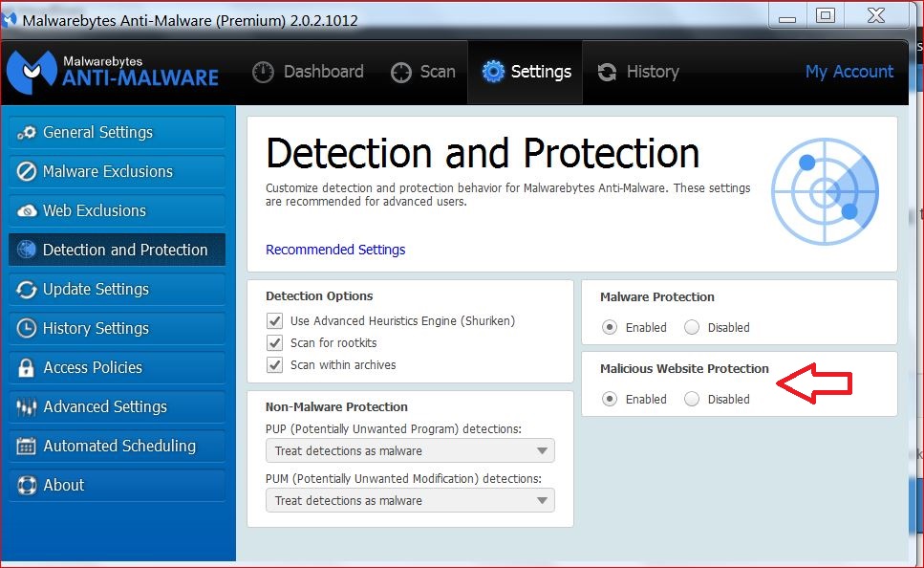Click the Access Policies padlock icon

click(x=26, y=367)
